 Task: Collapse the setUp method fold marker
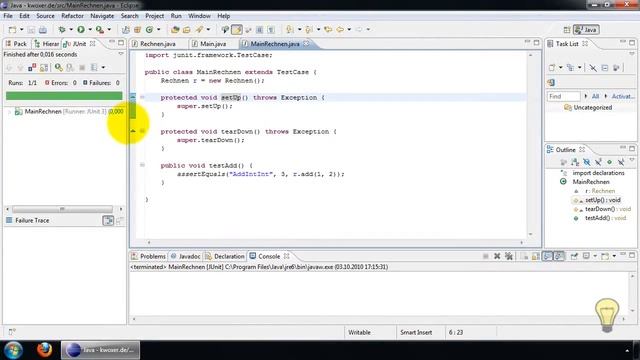142,97
